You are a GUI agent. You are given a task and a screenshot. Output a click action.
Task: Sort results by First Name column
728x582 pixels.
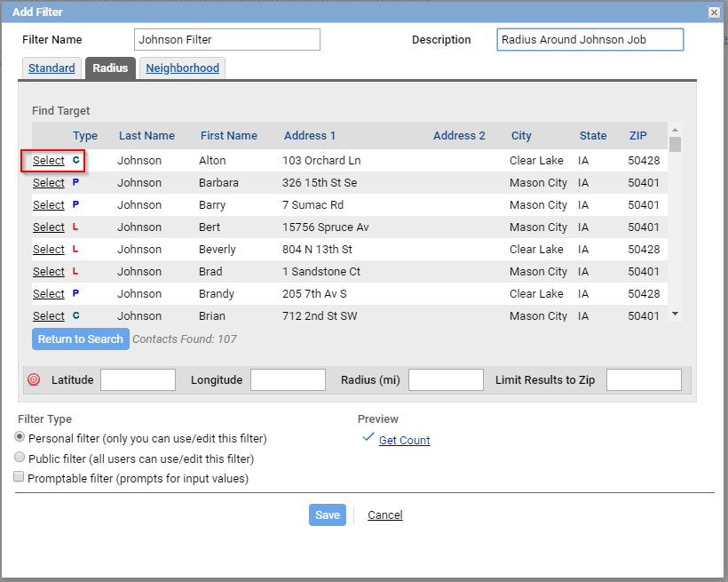coord(229,136)
